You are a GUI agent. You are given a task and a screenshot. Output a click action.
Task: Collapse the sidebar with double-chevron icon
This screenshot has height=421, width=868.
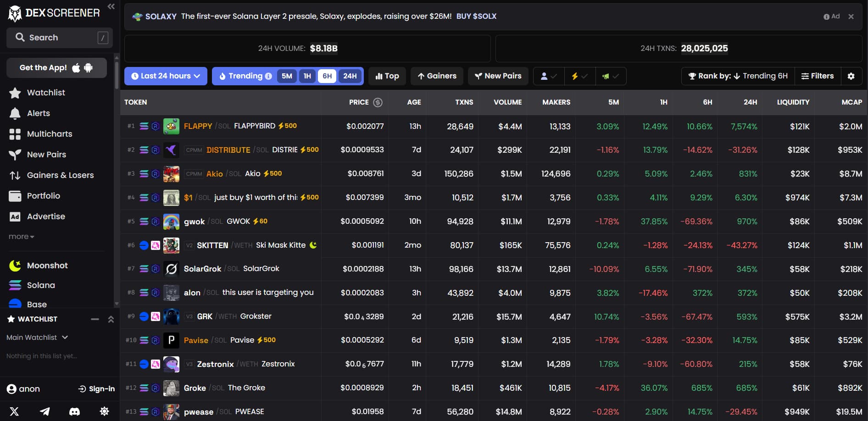(111, 6)
